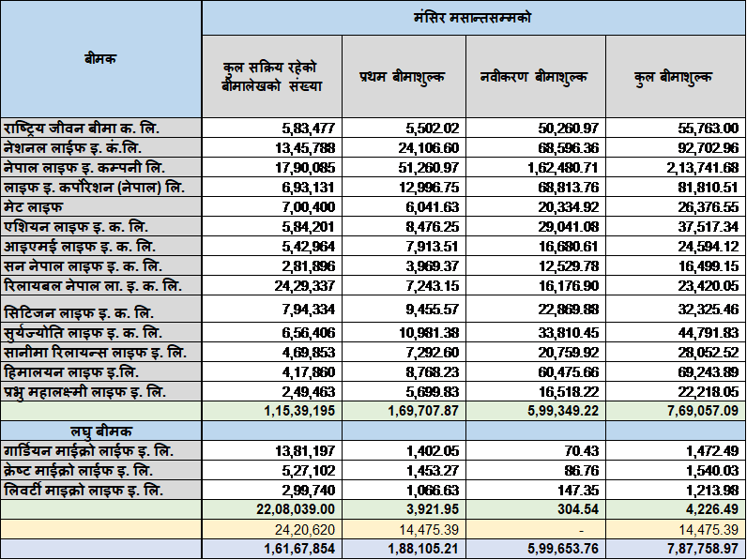Select the नवीकरण बीमाशुल्क column header

point(534,77)
